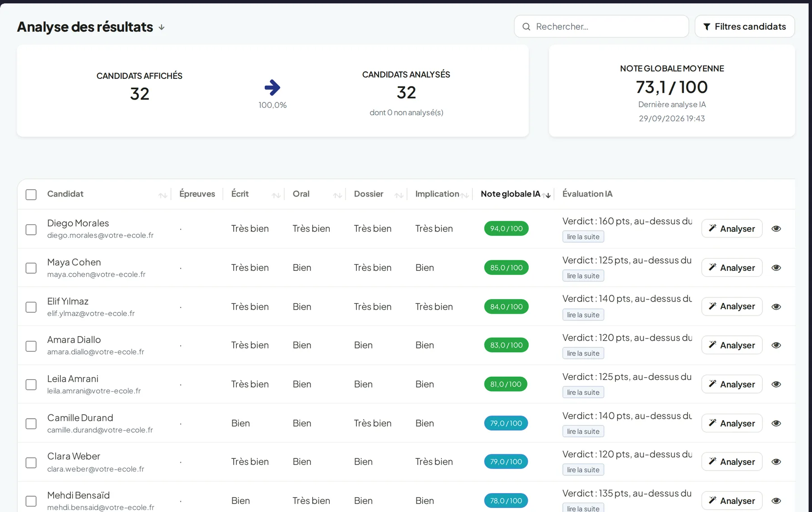Screen dimensions: 812x512
Task: View Maya Cohen details eye icon
Action: (776, 268)
